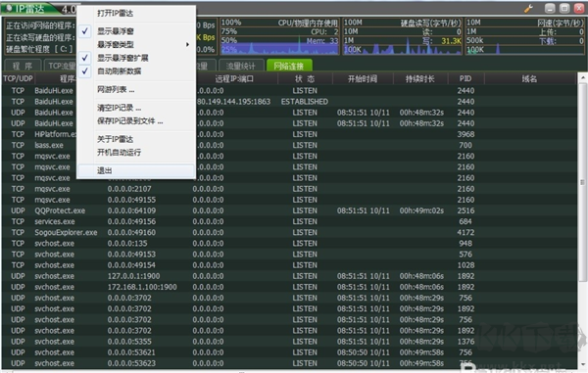Close the IP雷达 window

coord(579,8)
